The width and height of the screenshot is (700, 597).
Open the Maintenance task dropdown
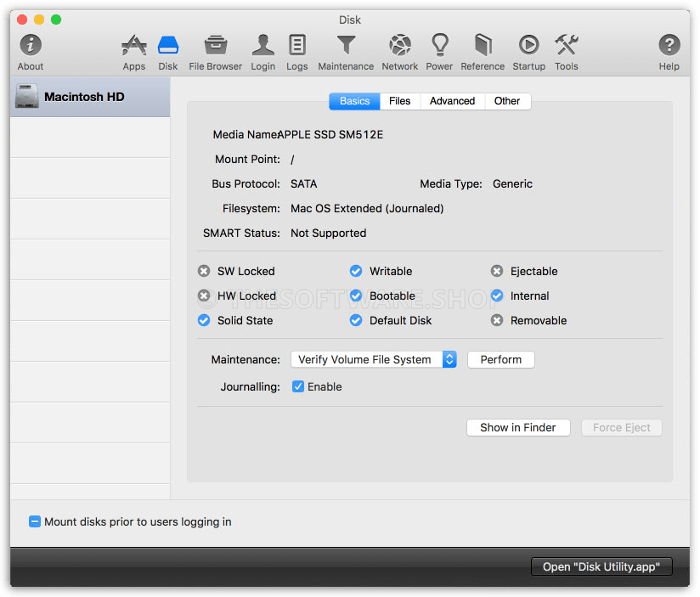[x=449, y=359]
